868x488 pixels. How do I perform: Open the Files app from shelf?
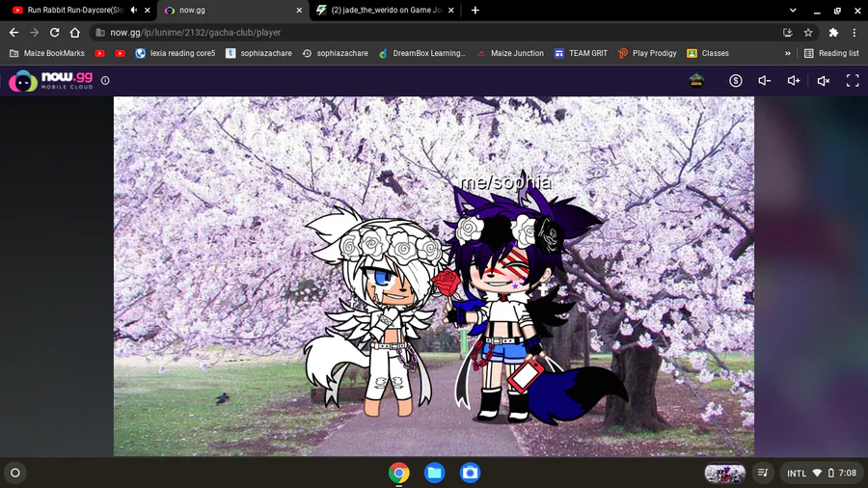pyautogui.click(x=435, y=474)
